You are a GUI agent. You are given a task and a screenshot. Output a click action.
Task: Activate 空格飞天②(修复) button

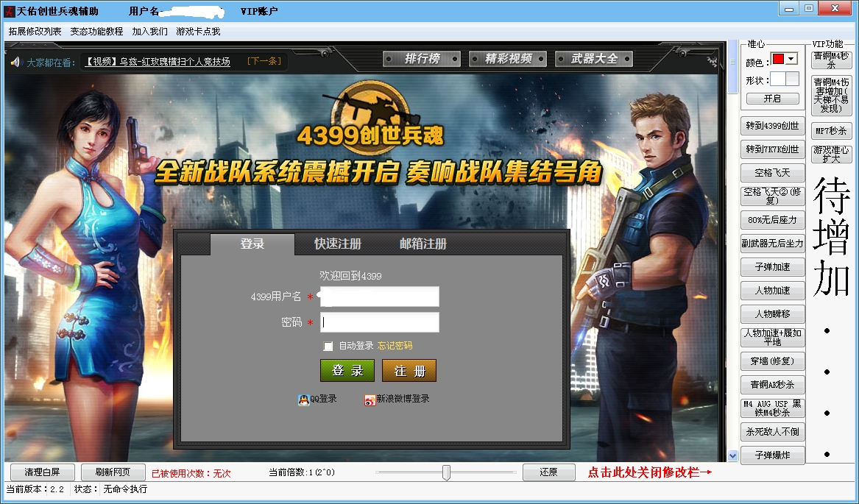(772, 196)
